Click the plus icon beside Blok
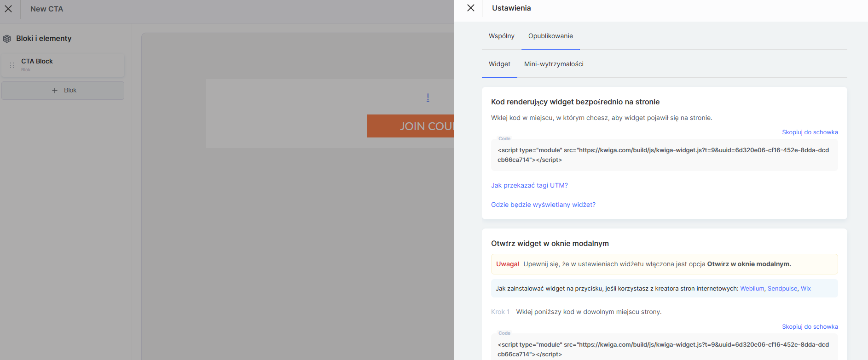The image size is (868, 360). (55, 91)
